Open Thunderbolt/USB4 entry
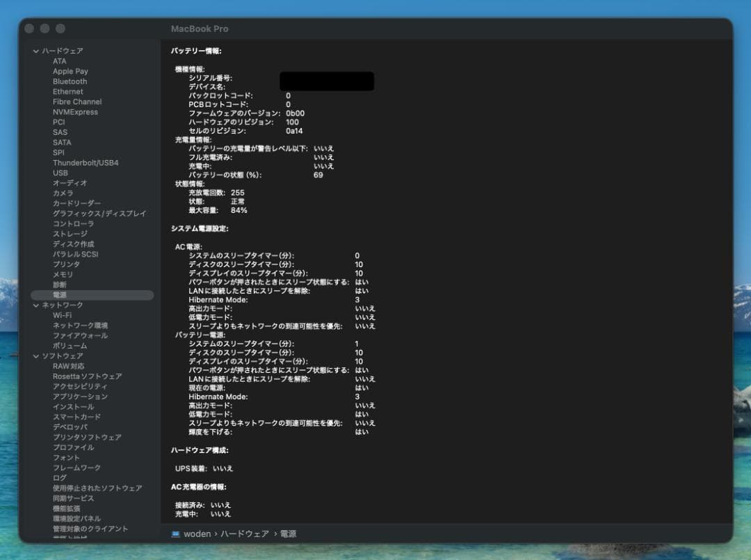Viewport: 751px width, 560px height. 86,163
